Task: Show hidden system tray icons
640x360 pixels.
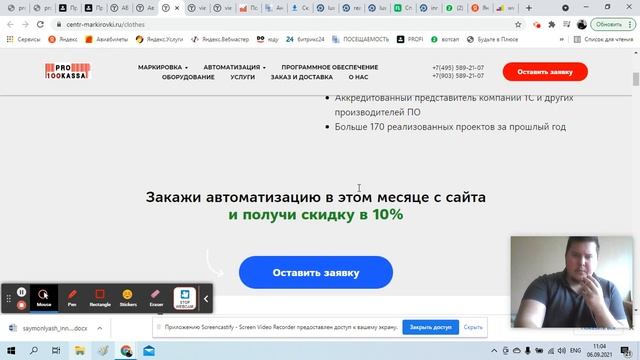Action: pyautogui.click(x=494, y=351)
